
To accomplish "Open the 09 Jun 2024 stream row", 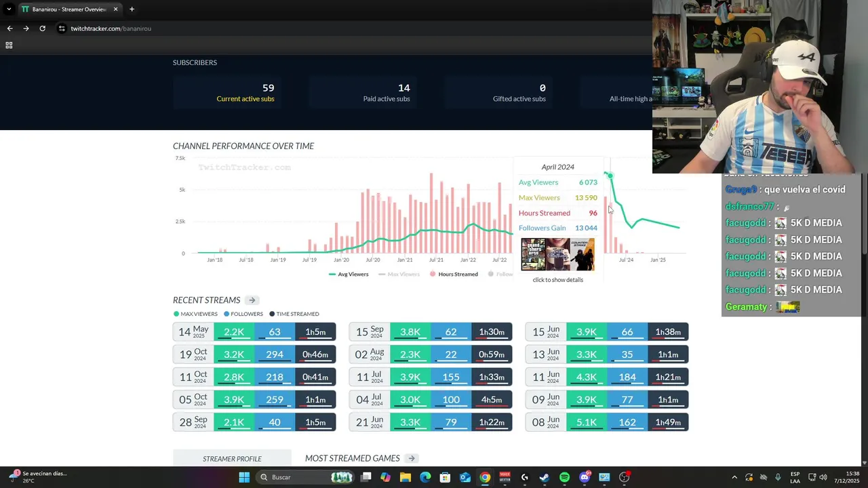I will pos(607,400).
